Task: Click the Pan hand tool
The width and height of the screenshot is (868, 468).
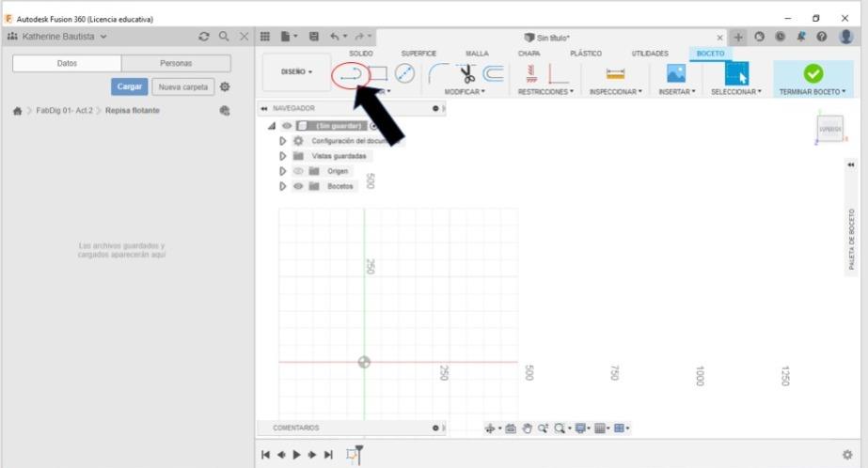Action: (x=527, y=429)
